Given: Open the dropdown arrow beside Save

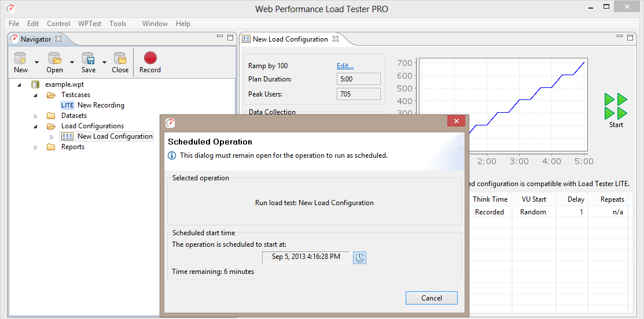Looking at the screenshot, I should point(104,62).
